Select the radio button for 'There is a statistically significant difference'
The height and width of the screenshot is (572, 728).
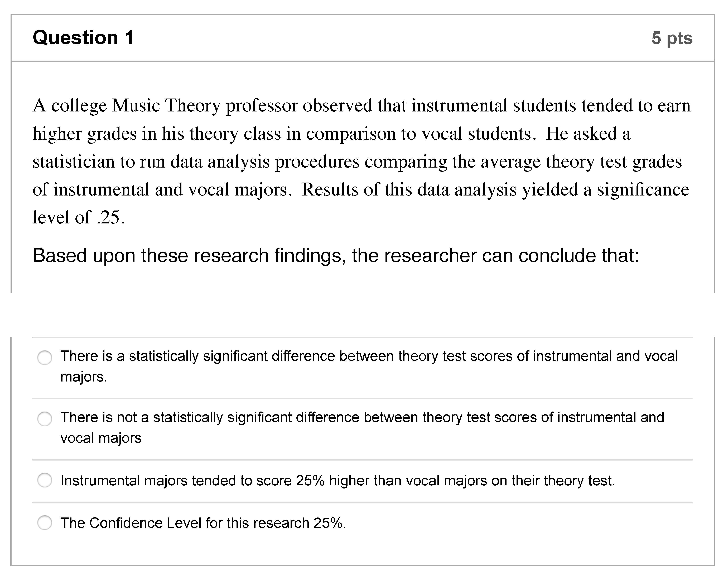(x=45, y=358)
